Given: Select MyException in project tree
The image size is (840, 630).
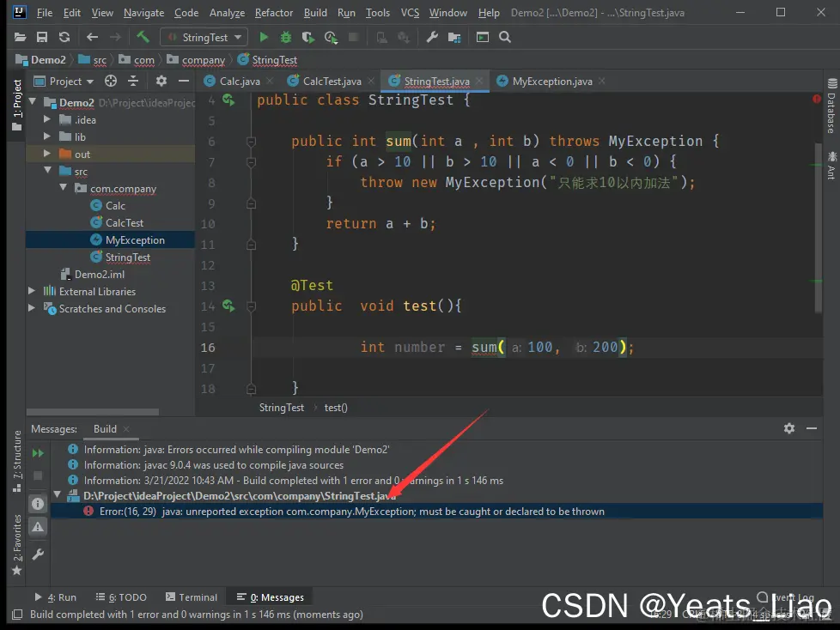Looking at the screenshot, I should point(135,239).
